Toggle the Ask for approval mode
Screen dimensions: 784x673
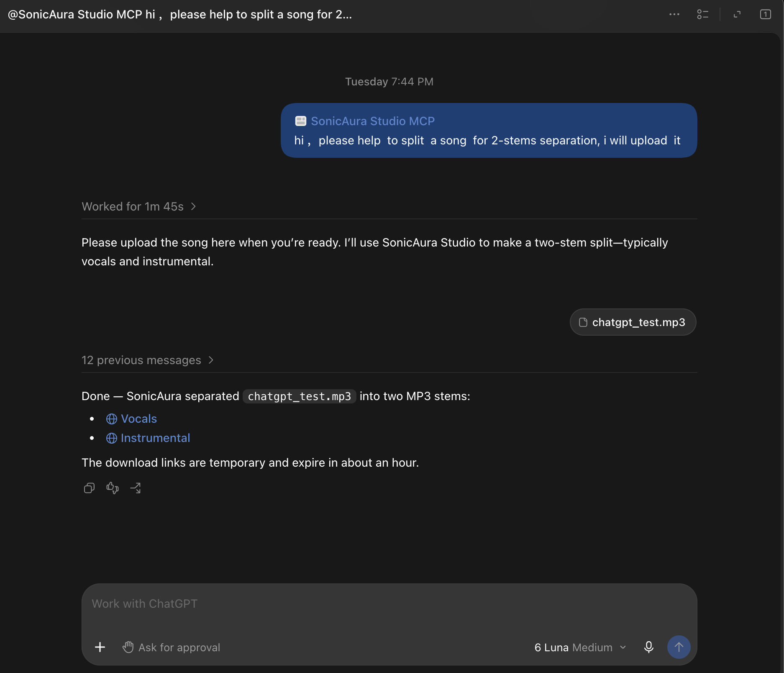point(171,647)
